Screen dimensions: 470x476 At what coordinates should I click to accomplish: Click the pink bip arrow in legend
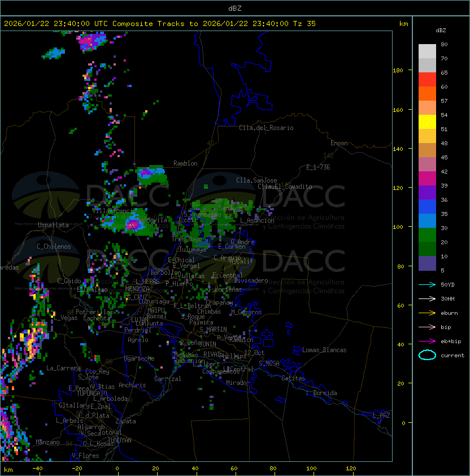tap(427, 327)
